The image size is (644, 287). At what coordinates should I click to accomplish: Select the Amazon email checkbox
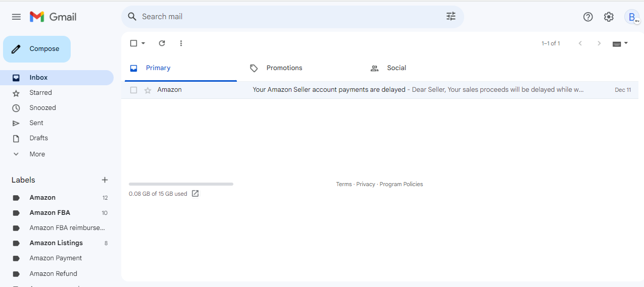pyautogui.click(x=134, y=90)
